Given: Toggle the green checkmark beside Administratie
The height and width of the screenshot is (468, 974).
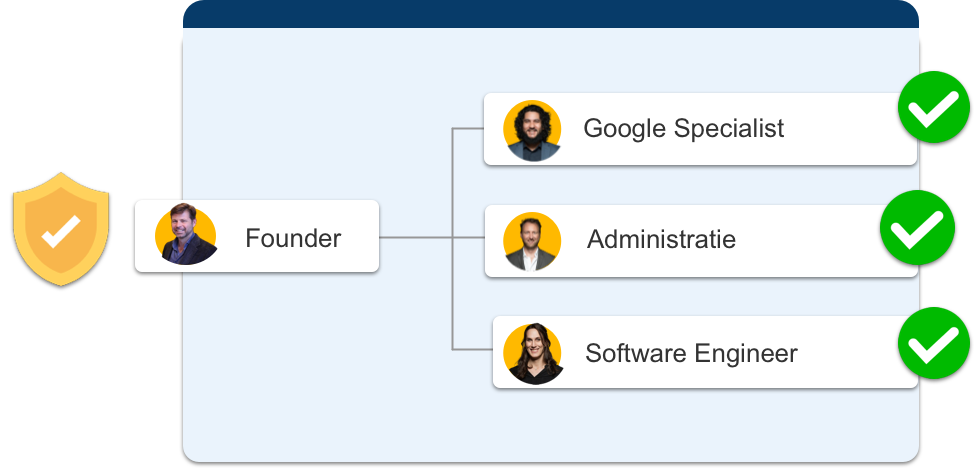Looking at the screenshot, I should pos(916,227).
